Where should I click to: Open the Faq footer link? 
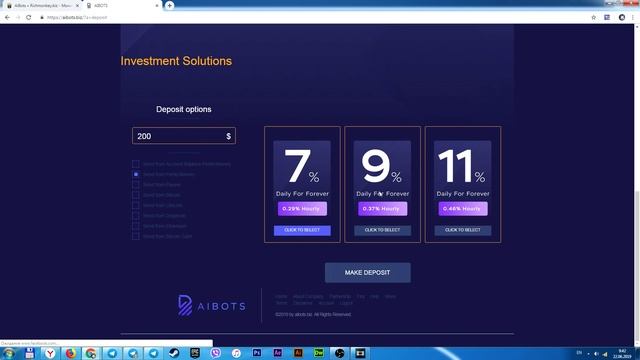tap(360, 297)
